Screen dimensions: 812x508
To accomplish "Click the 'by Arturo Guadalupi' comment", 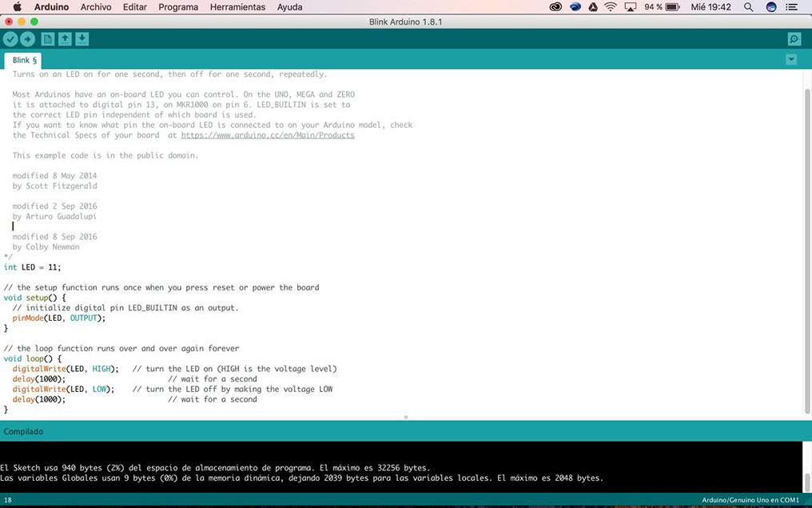I will pyautogui.click(x=54, y=217).
